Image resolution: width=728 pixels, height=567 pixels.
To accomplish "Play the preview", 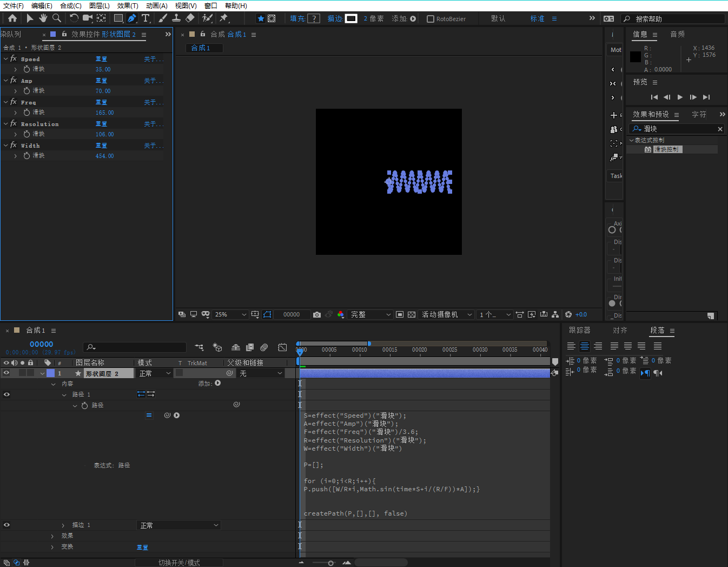I will 680,97.
